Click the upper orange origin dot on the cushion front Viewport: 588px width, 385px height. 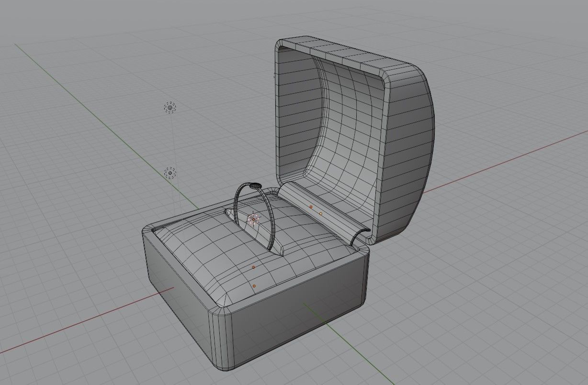coord(253,267)
